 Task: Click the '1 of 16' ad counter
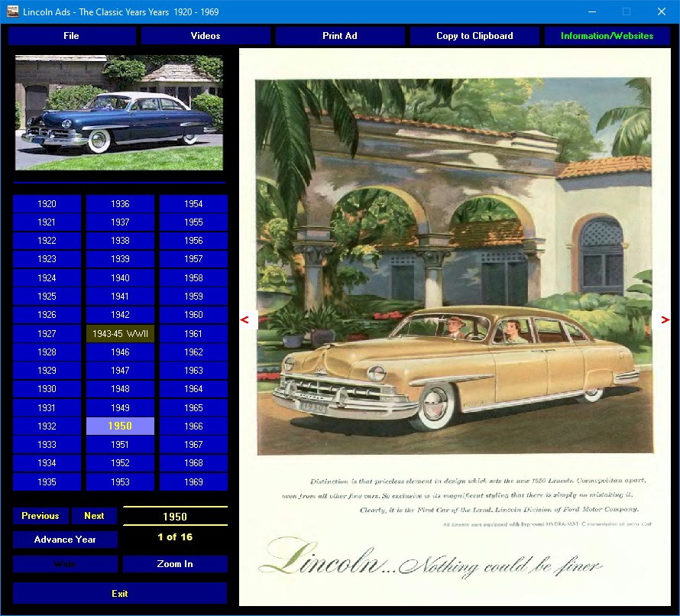tap(175, 537)
